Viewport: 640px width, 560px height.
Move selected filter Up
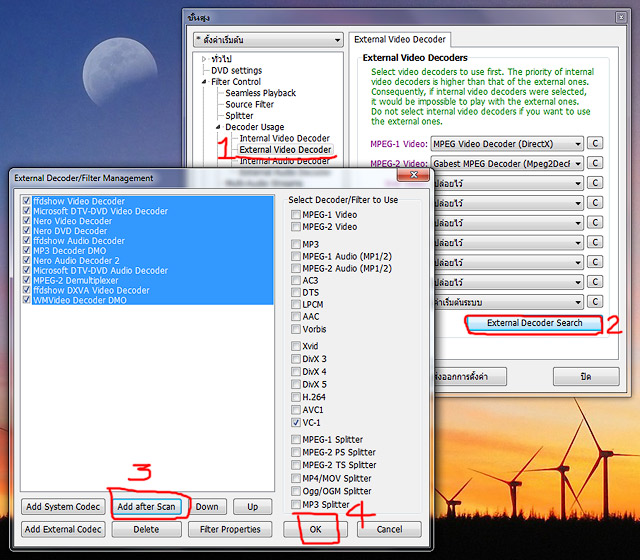[253, 507]
